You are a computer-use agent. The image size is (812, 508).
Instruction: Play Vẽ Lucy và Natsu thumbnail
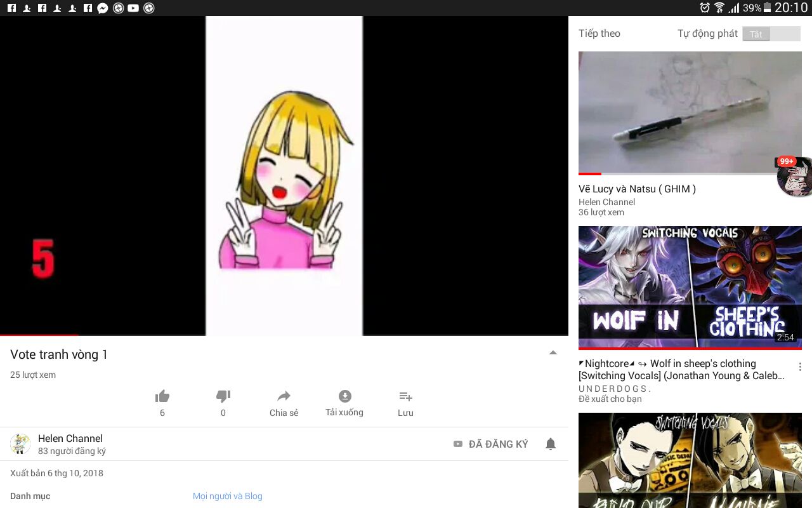click(690, 112)
